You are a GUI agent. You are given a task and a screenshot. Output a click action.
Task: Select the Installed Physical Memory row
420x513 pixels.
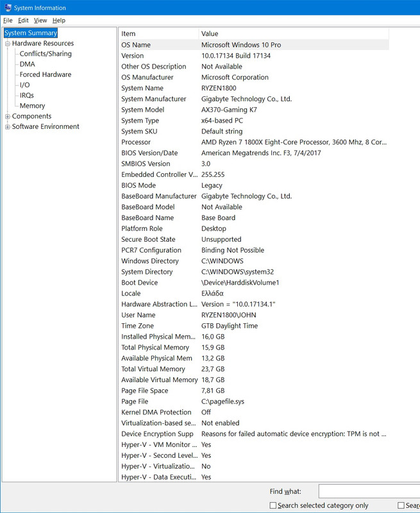click(255, 336)
